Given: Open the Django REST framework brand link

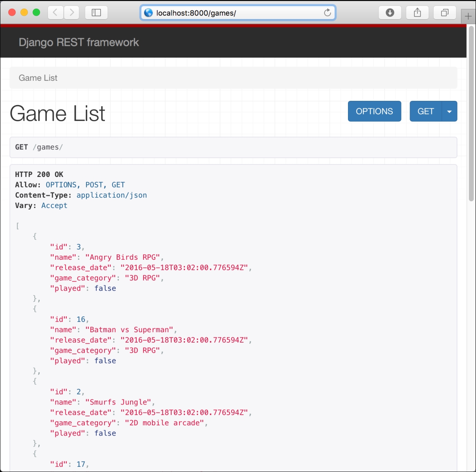Looking at the screenshot, I should click(79, 42).
